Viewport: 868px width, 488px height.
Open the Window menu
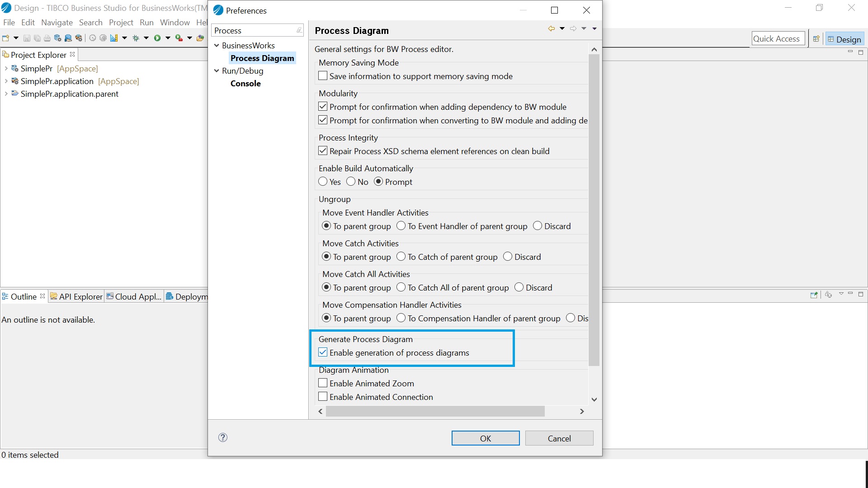[x=175, y=22]
